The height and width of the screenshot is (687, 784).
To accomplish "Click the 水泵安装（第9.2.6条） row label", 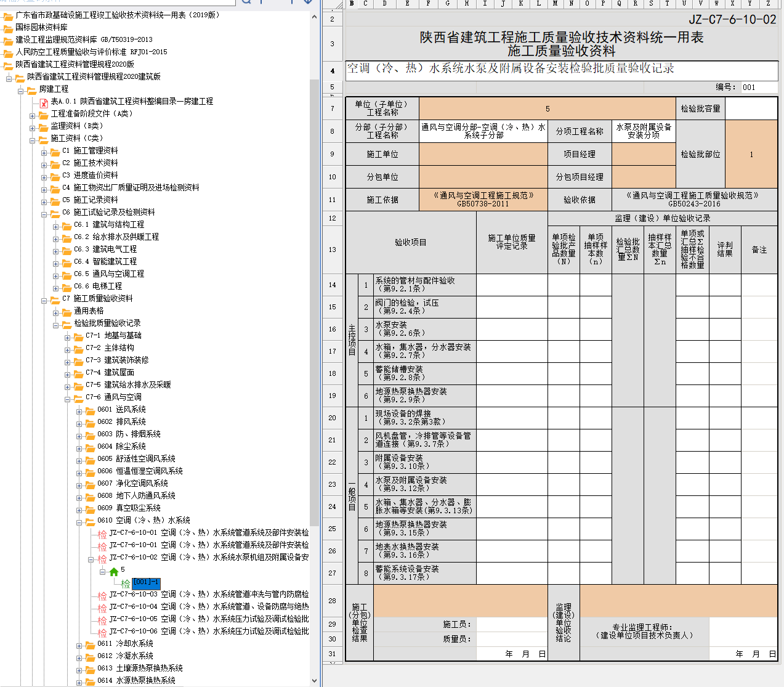I will 424,329.
